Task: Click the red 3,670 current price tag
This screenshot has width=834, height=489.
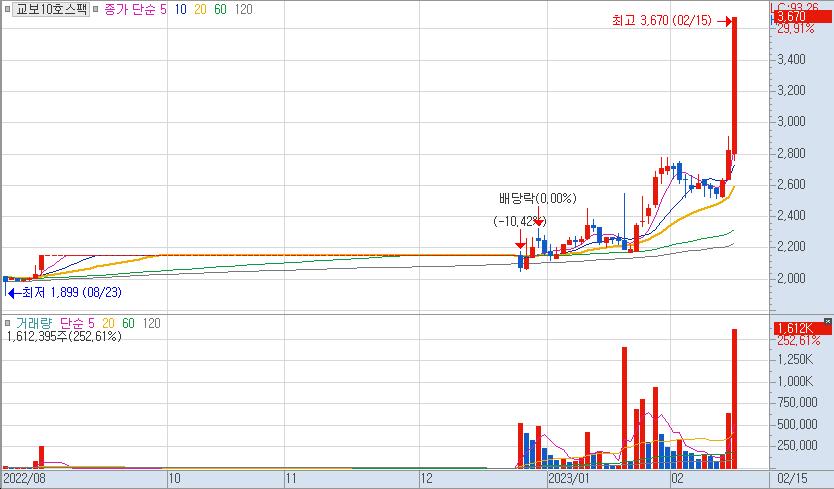Action: click(x=802, y=17)
